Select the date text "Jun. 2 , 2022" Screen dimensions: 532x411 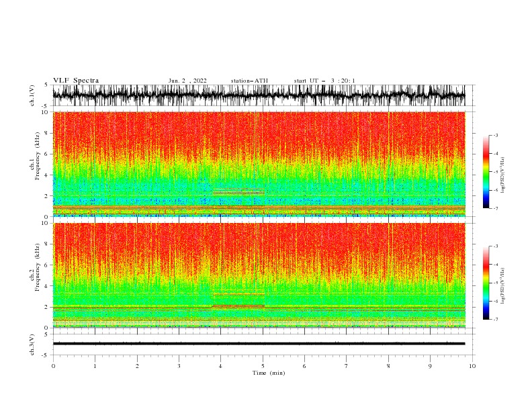pyautogui.click(x=187, y=81)
